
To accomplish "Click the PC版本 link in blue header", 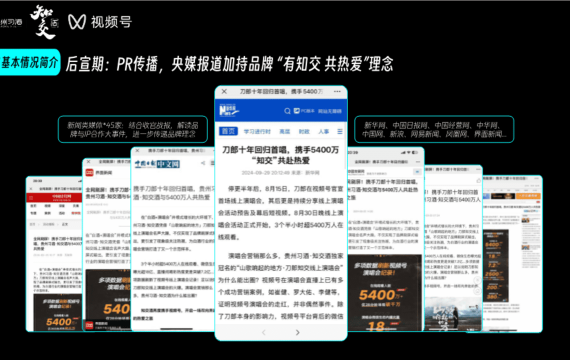I will pos(304,111).
